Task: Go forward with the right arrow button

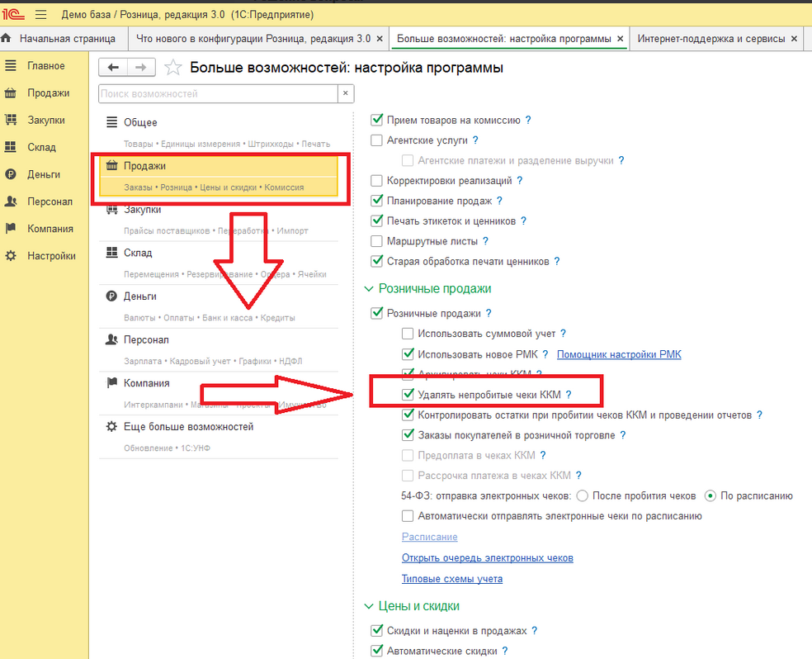Action: click(141, 68)
